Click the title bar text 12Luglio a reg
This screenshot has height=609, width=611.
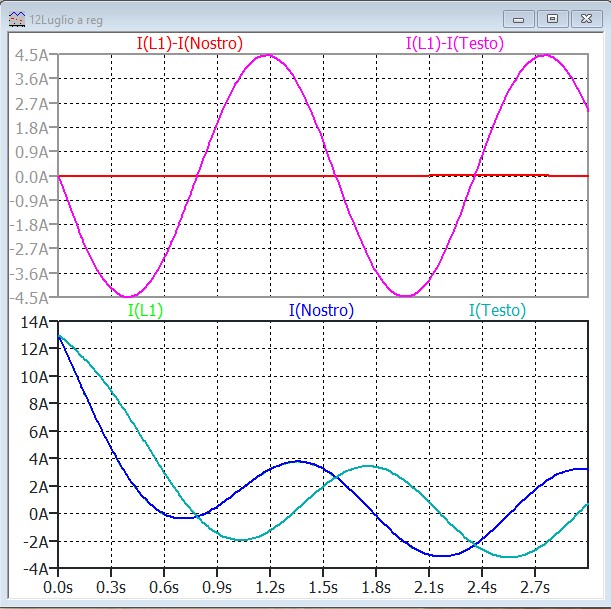(x=70, y=18)
